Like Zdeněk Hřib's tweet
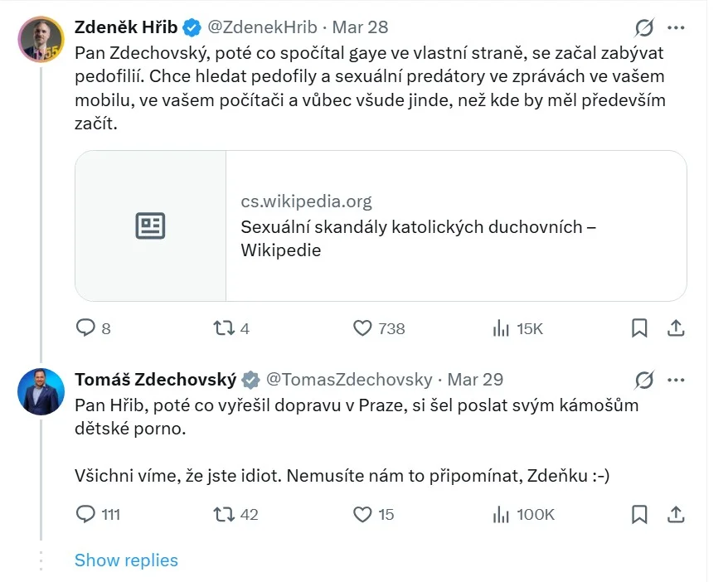Viewport: 728px width, 582px height. 362,328
